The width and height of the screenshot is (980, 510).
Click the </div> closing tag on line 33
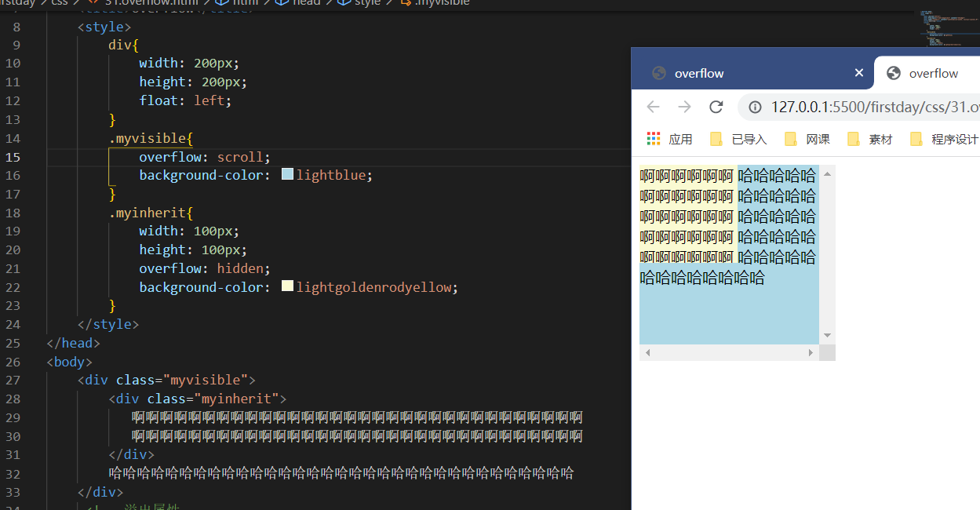100,492
